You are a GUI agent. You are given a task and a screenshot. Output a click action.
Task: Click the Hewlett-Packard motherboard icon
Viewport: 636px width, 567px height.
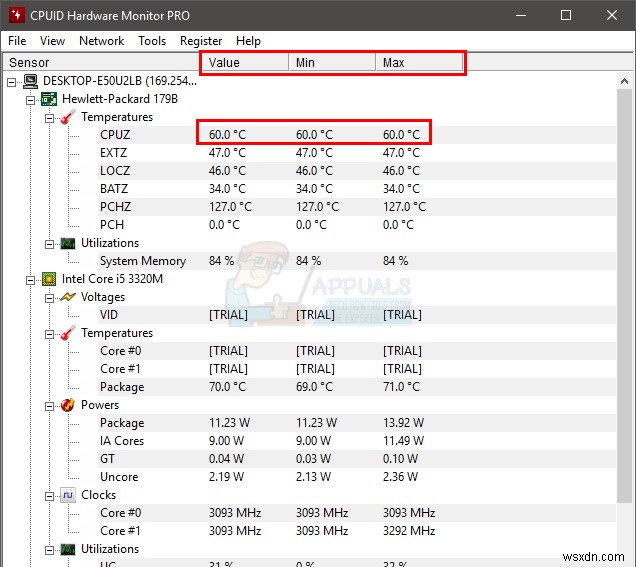coord(49,99)
